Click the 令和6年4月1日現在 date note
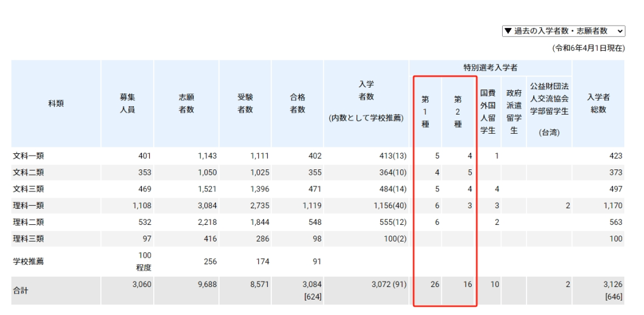Viewport: 644px width, 315px height. click(589, 48)
